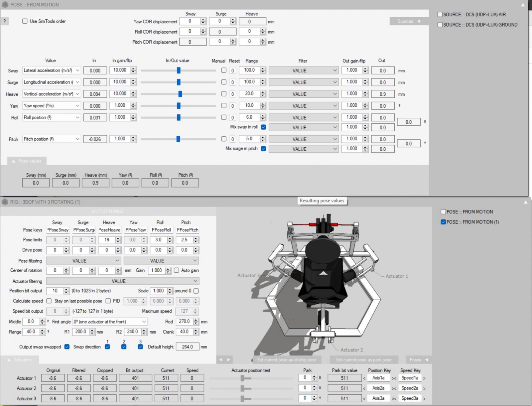Click the Heave Range spinner arrows
The height and width of the screenshot is (406, 532).
point(263,94)
